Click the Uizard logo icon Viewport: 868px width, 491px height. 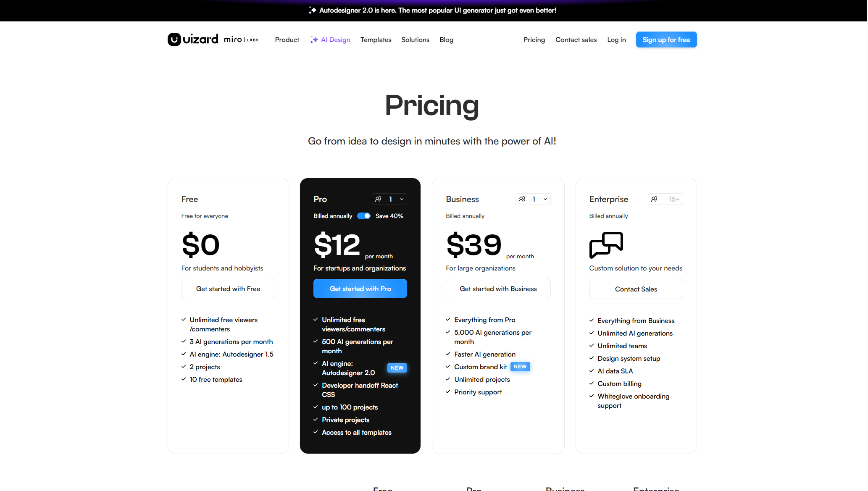point(174,39)
